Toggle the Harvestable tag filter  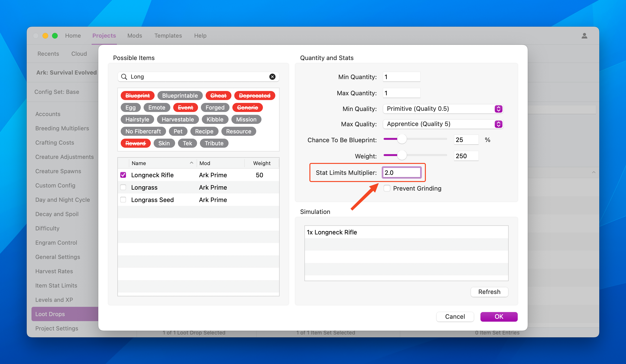(178, 119)
